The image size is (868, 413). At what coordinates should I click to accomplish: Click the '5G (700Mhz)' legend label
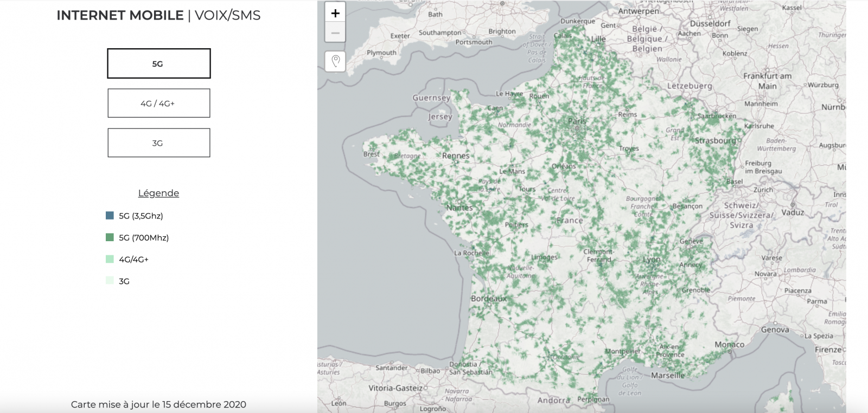(x=144, y=237)
